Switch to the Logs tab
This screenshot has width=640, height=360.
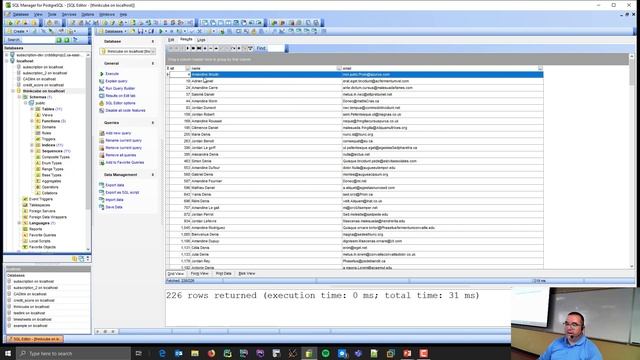[x=201, y=40]
